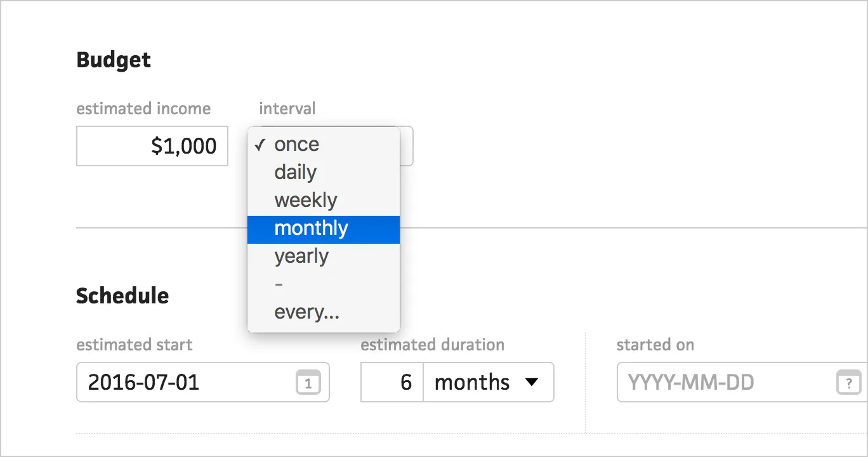The image size is (868, 457).
Task: Select monthly from the interval list
Action: click(x=312, y=228)
